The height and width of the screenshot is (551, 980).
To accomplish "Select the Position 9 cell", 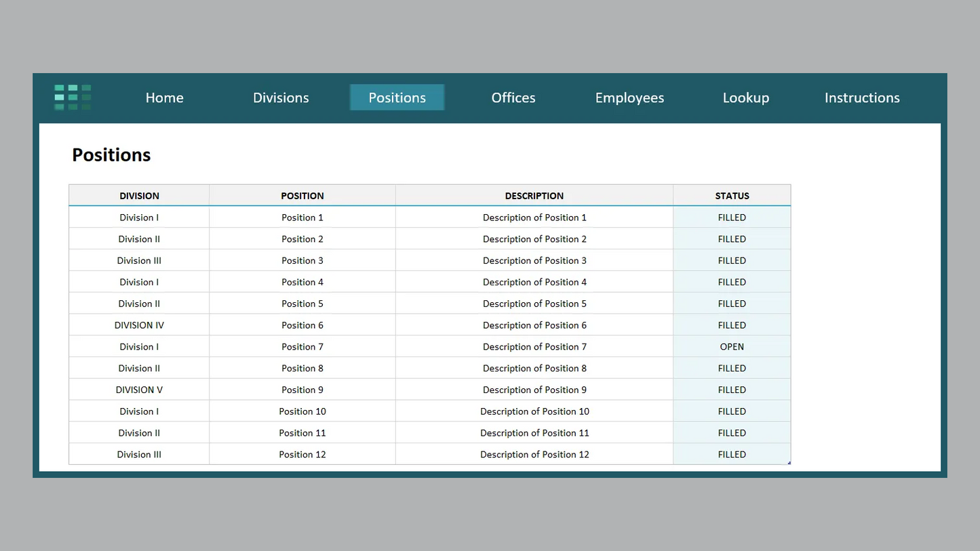I will pyautogui.click(x=302, y=389).
